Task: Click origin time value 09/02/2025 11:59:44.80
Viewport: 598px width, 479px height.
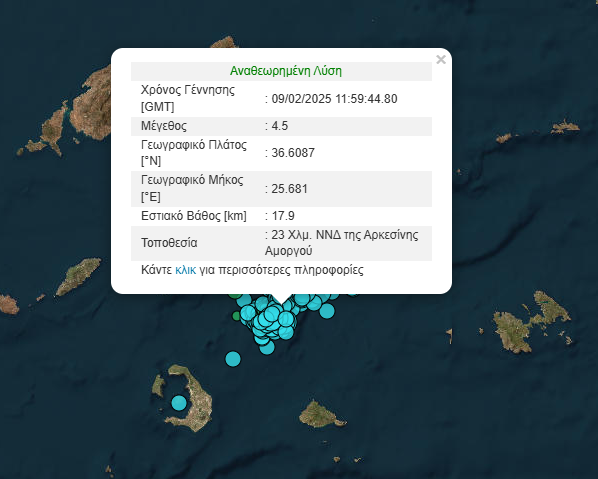Action: [334, 99]
